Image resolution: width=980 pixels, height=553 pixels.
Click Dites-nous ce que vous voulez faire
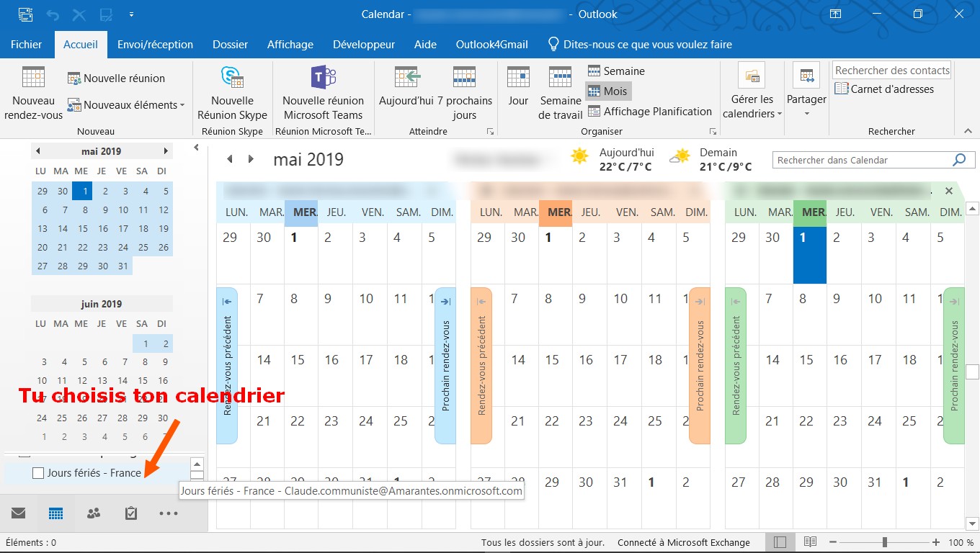(x=640, y=44)
